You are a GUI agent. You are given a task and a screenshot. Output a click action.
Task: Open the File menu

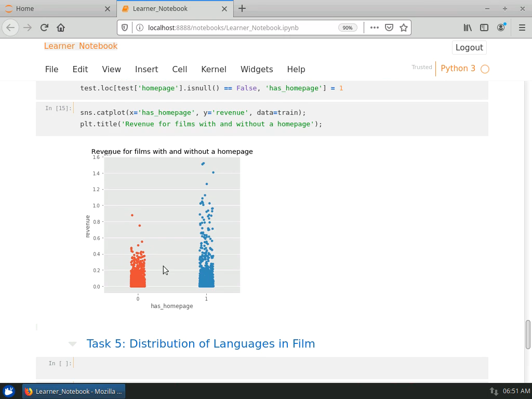click(51, 69)
